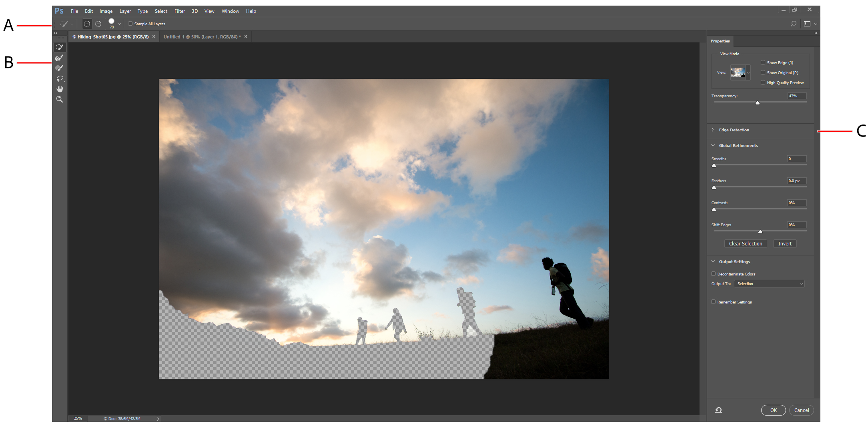Click the View mode thumbnail

738,72
